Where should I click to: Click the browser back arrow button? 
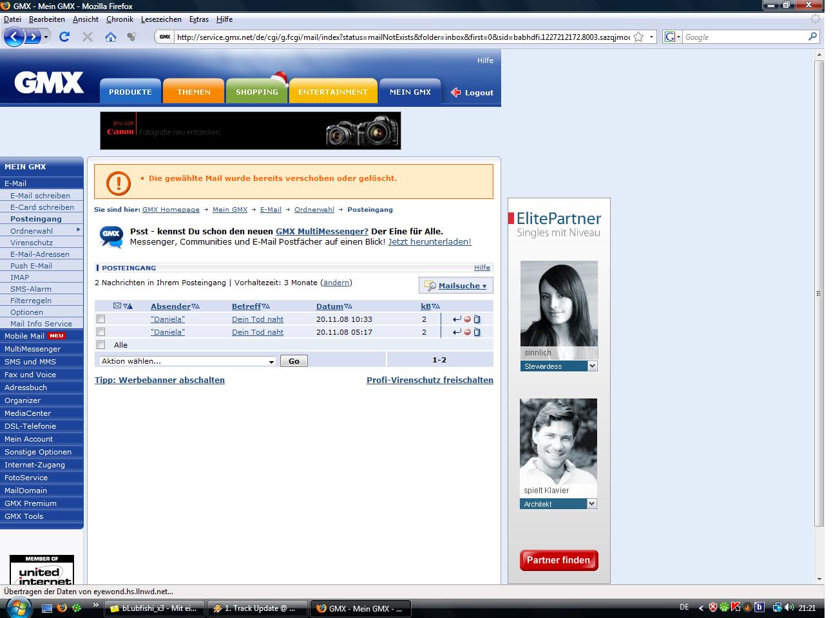point(14,37)
